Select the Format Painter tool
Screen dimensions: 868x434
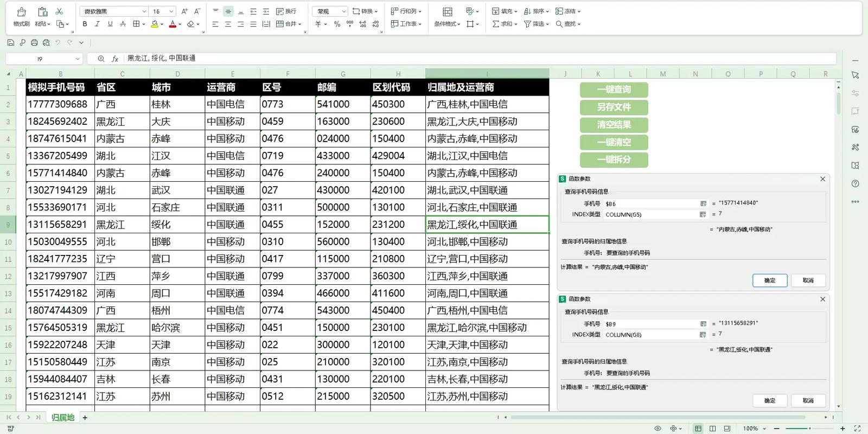pyautogui.click(x=21, y=17)
